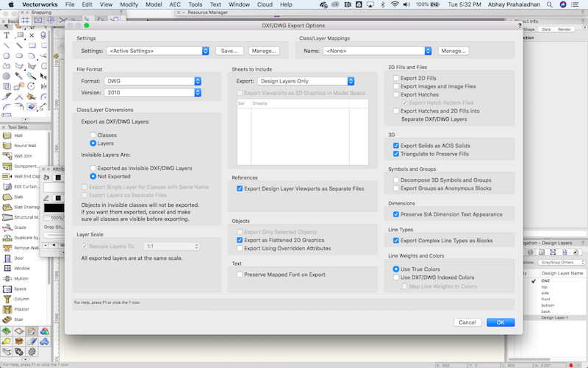The height and width of the screenshot is (368, 588).
Task: Select the Oval tool in Basic palette
Action: coord(19,56)
